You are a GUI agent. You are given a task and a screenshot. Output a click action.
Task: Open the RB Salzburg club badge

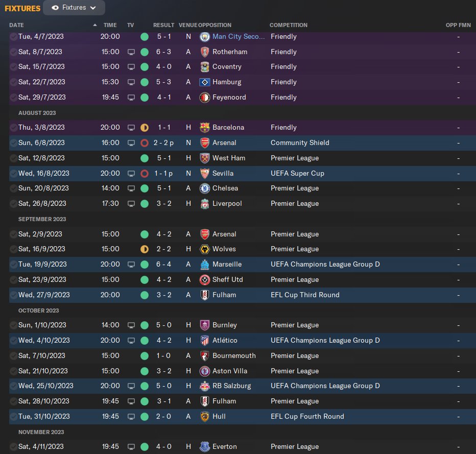pyautogui.click(x=205, y=386)
